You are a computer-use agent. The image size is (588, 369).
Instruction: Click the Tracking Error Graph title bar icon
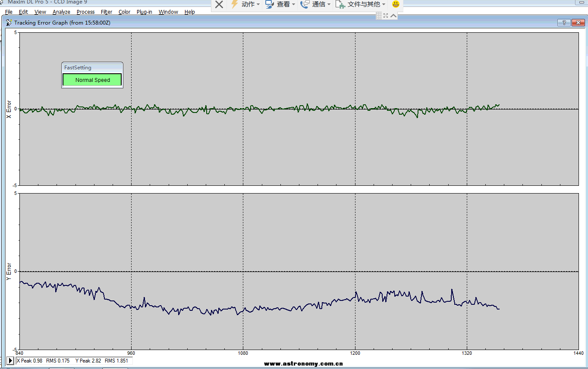click(9, 22)
